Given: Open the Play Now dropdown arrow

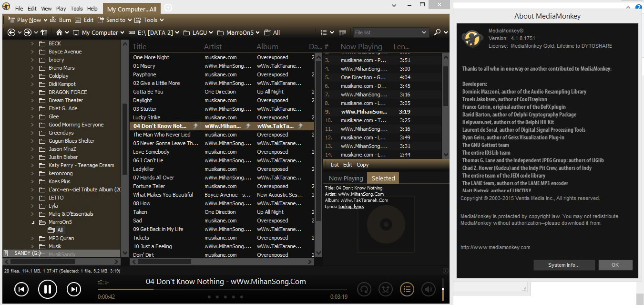Looking at the screenshot, I should [45, 20].
